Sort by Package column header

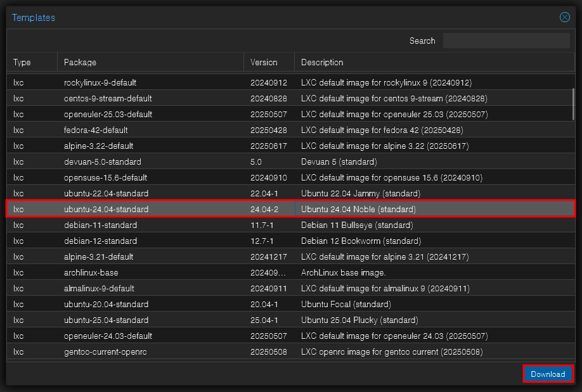coord(150,62)
